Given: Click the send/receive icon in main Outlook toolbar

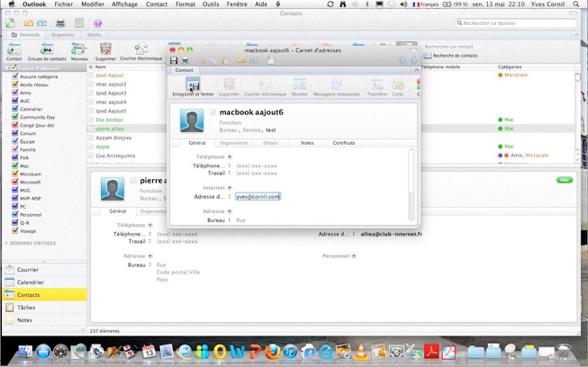Looking at the screenshot, I should (x=10, y=23).
